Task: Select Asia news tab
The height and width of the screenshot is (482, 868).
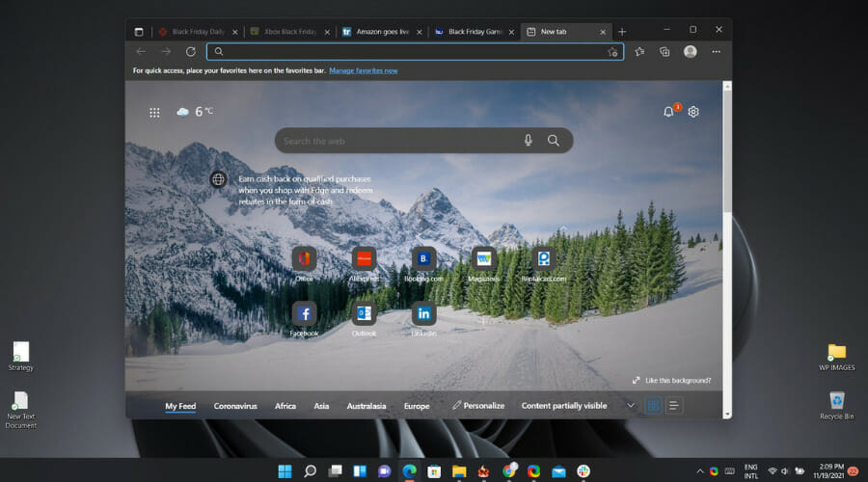Action: [321, 406]
